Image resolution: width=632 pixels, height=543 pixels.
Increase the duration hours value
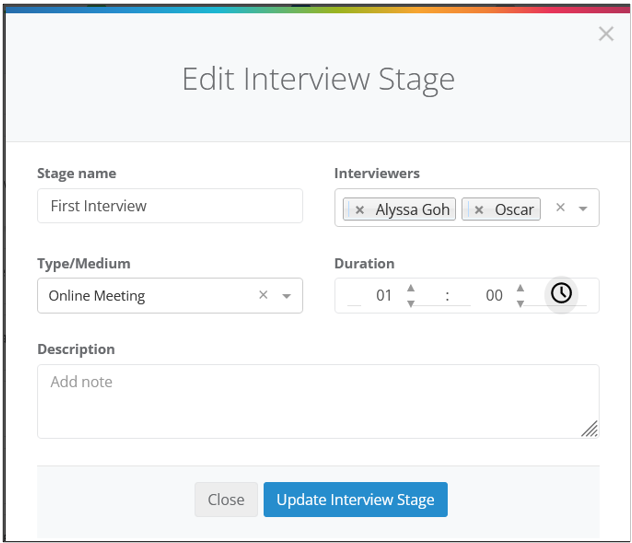(x=410, y=288)
